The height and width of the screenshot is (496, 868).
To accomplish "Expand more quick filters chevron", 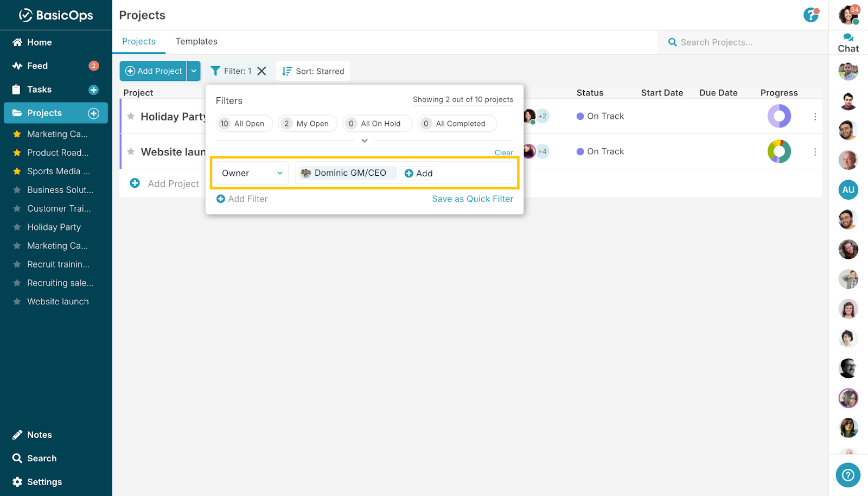I will coord(365,141).
